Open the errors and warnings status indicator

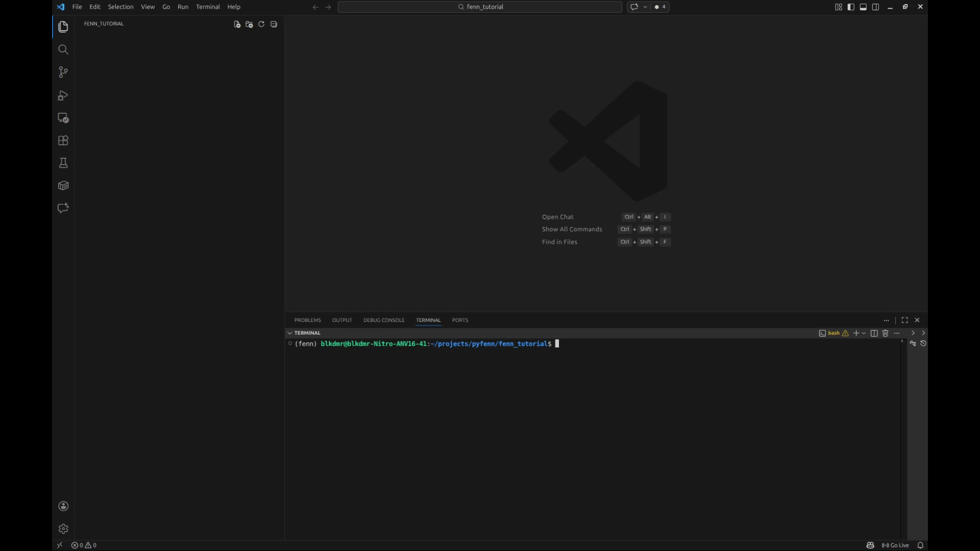(84, 545)
